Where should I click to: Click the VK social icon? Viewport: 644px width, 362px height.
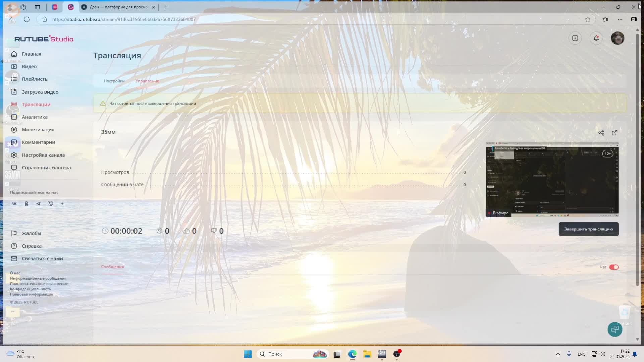[x=14, y=204]
